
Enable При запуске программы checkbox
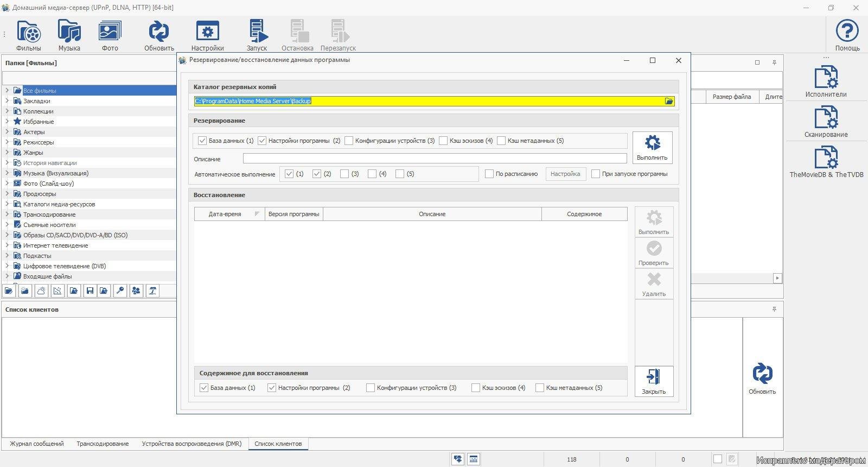tap(596, 174)
